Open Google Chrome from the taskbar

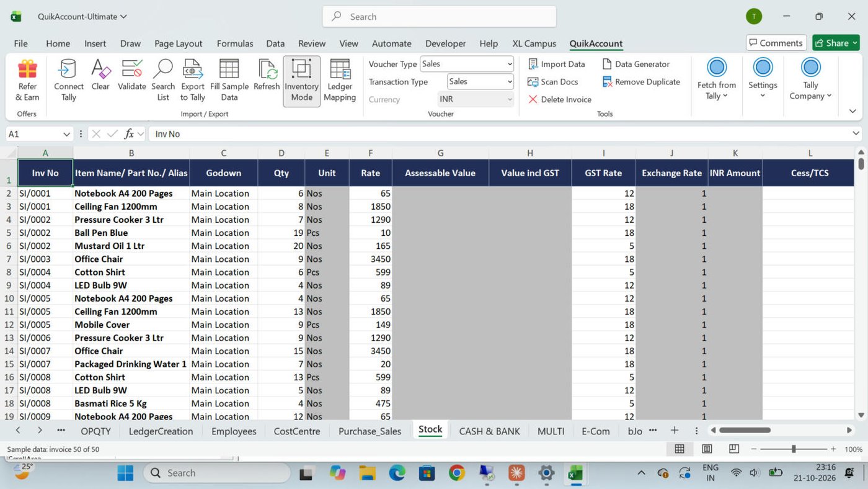(457, 473)
